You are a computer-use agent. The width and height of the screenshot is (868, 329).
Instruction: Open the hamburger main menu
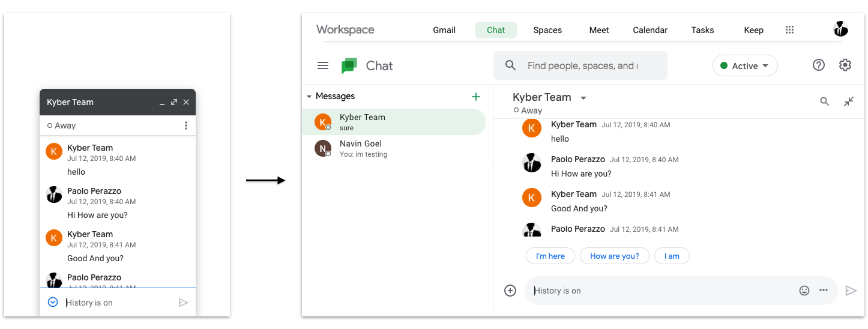(323, 65)
